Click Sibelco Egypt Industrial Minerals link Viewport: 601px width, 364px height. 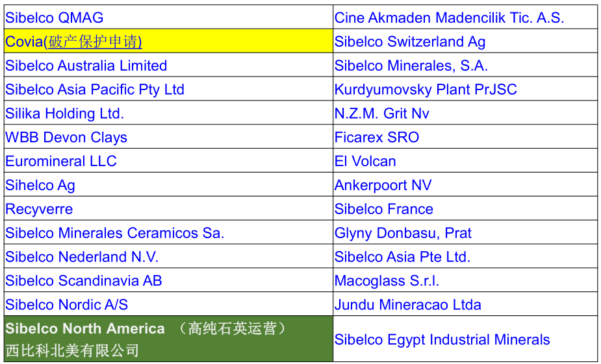tap(442, 339)
